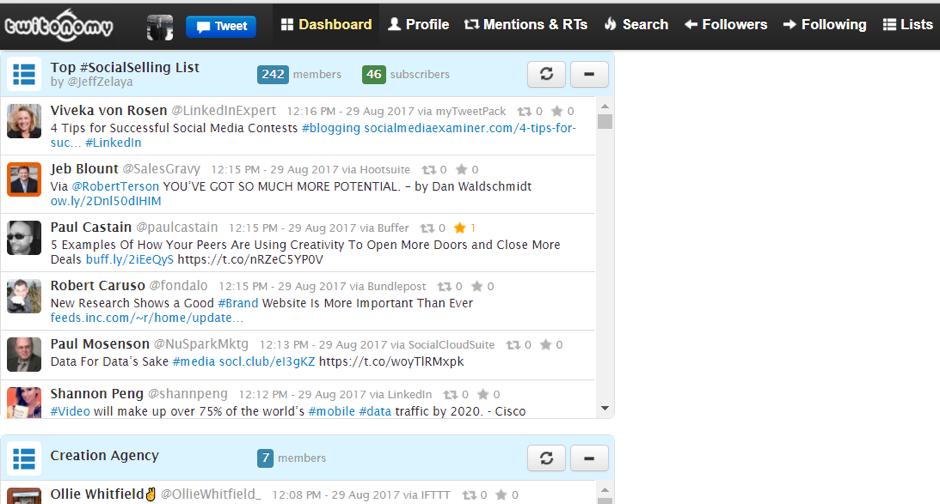
Task: Open the user avatar in the header
Action: pyautogui.click(x=160, y=27)
